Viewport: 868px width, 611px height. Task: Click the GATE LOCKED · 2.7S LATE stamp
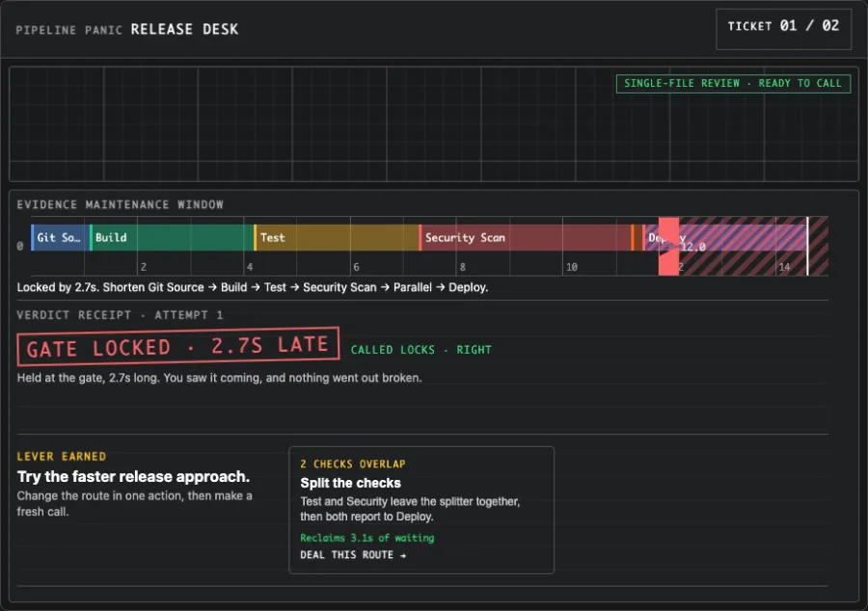177,347
